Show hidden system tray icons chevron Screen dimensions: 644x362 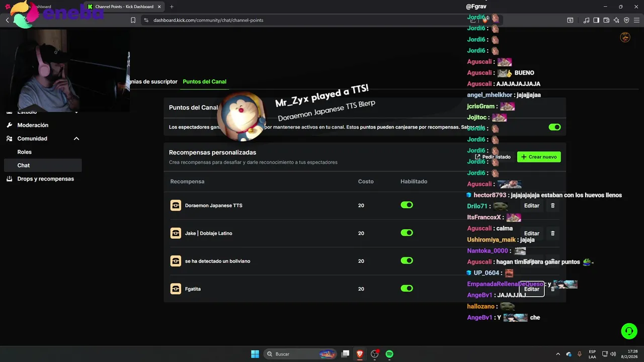point(557,354)
